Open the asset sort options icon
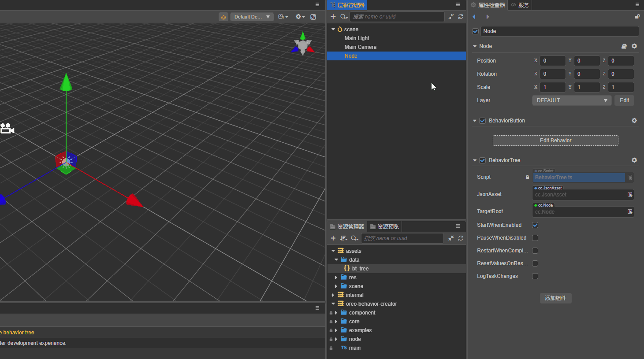 tap(343, 238)
